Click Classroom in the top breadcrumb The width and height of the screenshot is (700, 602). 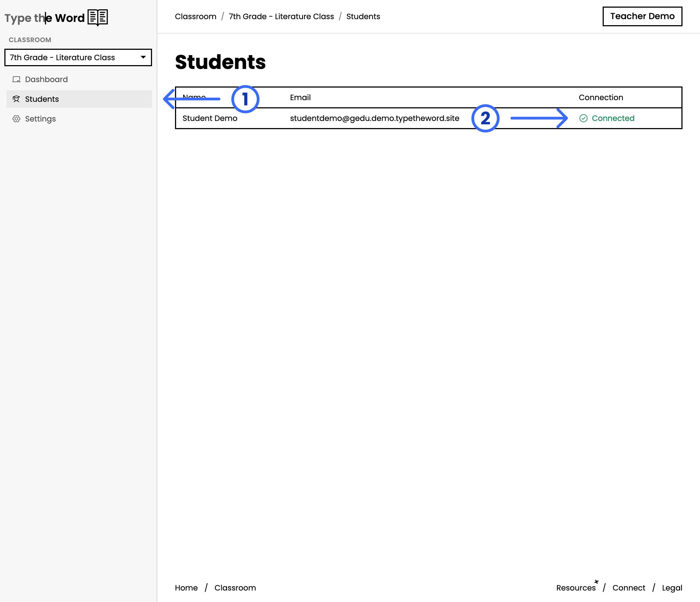196,17
